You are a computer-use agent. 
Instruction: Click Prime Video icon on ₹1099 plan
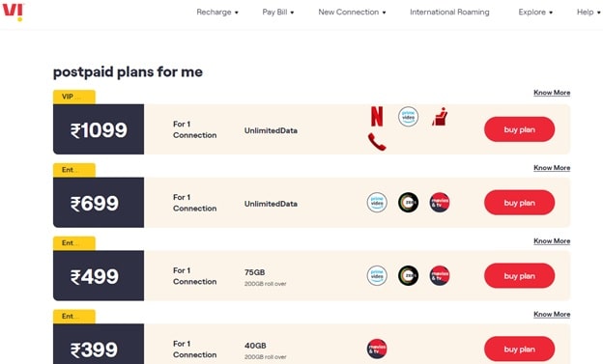408,117
